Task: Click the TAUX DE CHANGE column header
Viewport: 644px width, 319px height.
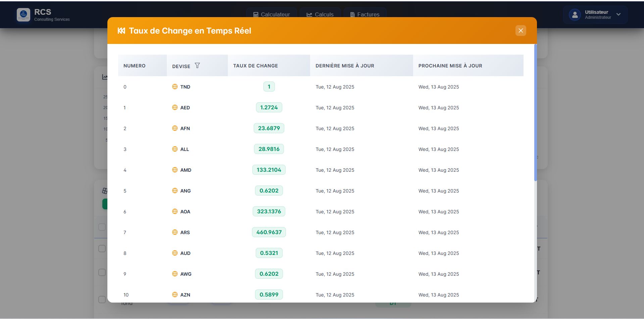Action: click(269, 65)
